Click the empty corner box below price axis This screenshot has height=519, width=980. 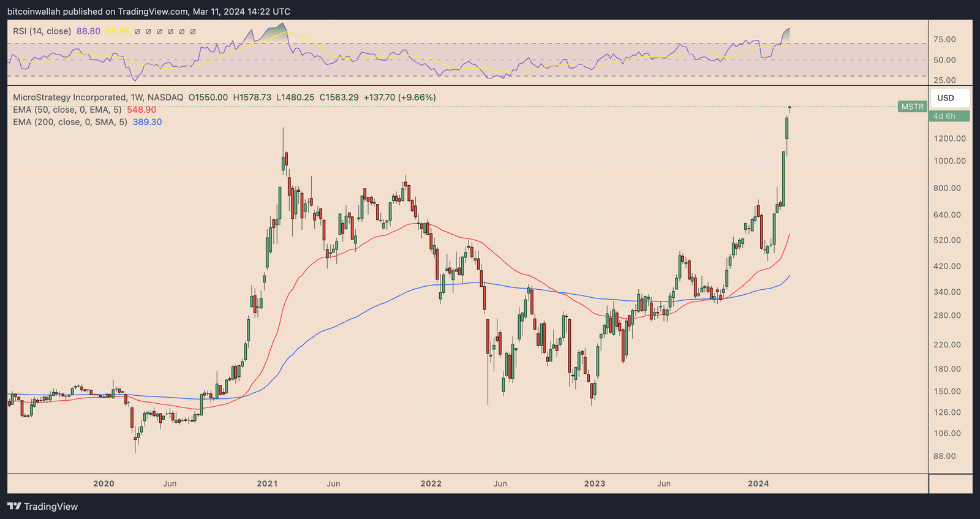coord(950,483)
